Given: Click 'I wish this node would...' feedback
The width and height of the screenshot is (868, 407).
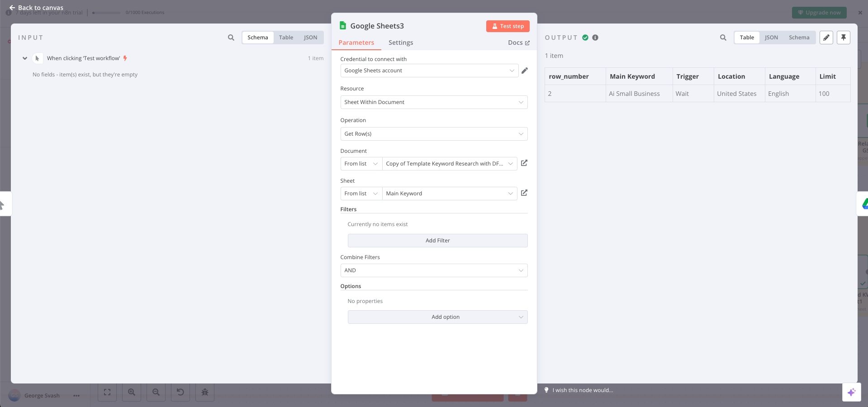Looking at the screenshot, I should tap(579, 390).
